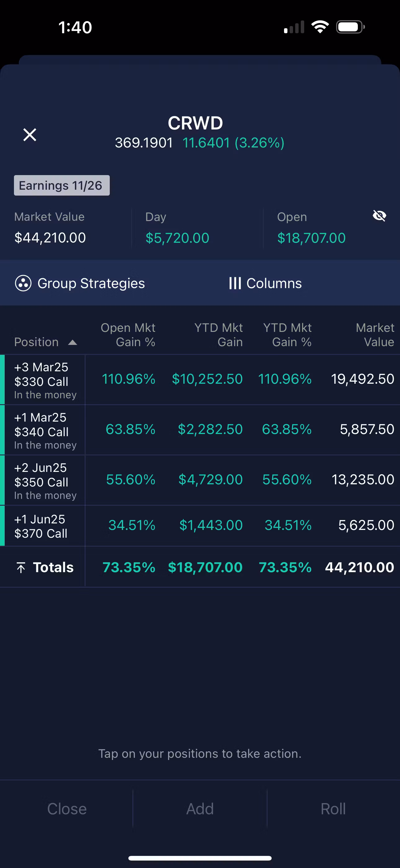Tap the Wi-Fi icon in status bar
This screenshot has width=400, height=868.
coord(320,27)
